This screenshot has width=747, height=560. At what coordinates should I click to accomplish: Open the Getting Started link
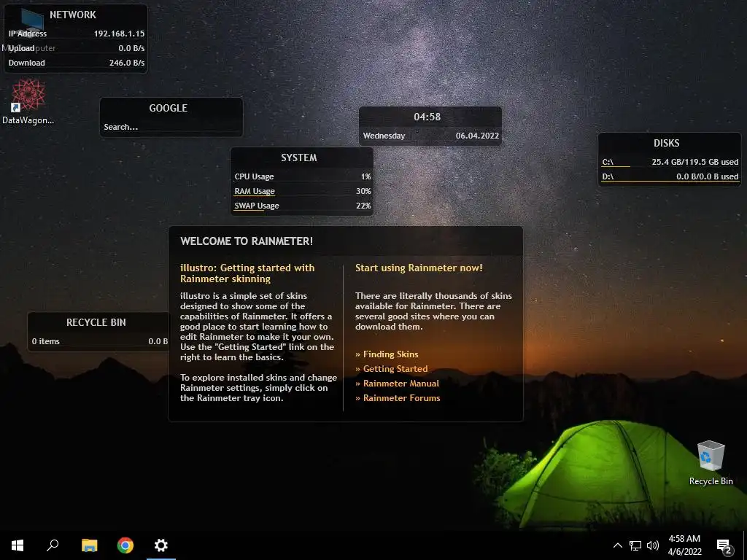click(395, 369)
